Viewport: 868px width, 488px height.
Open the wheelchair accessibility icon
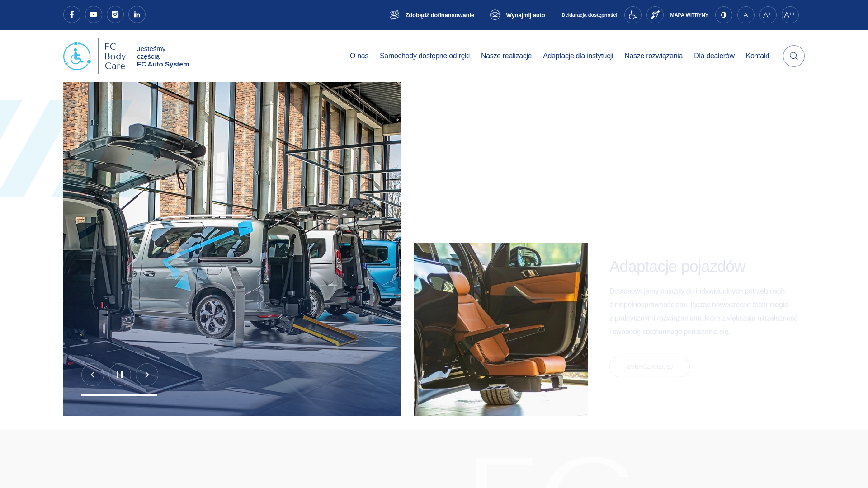(x=633, y=15)
